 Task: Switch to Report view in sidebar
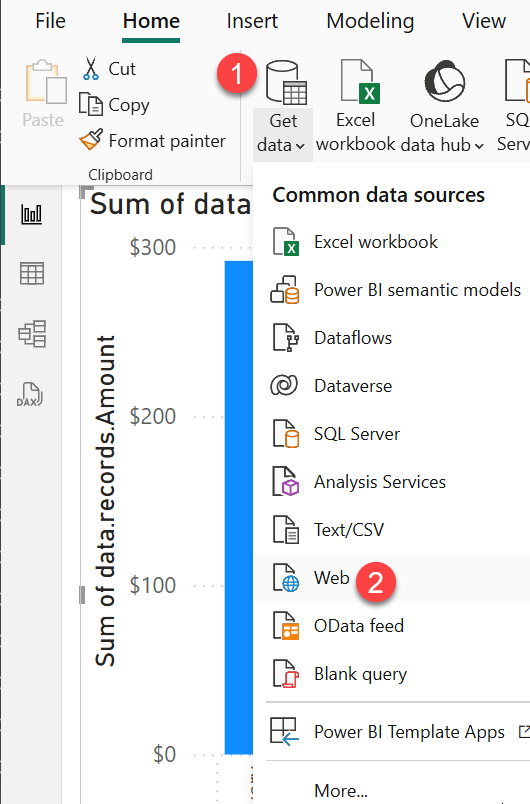(x=31, y=214)
